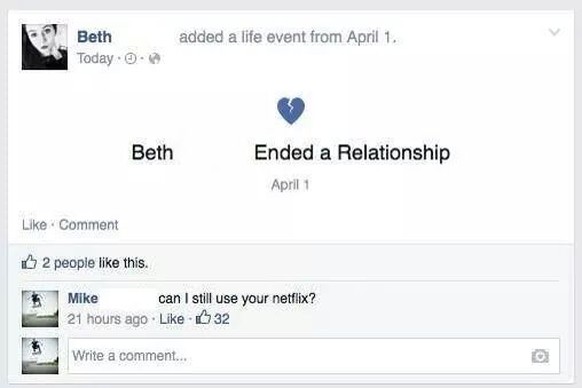Open Mike's commenter profile picture

(40, 309)
